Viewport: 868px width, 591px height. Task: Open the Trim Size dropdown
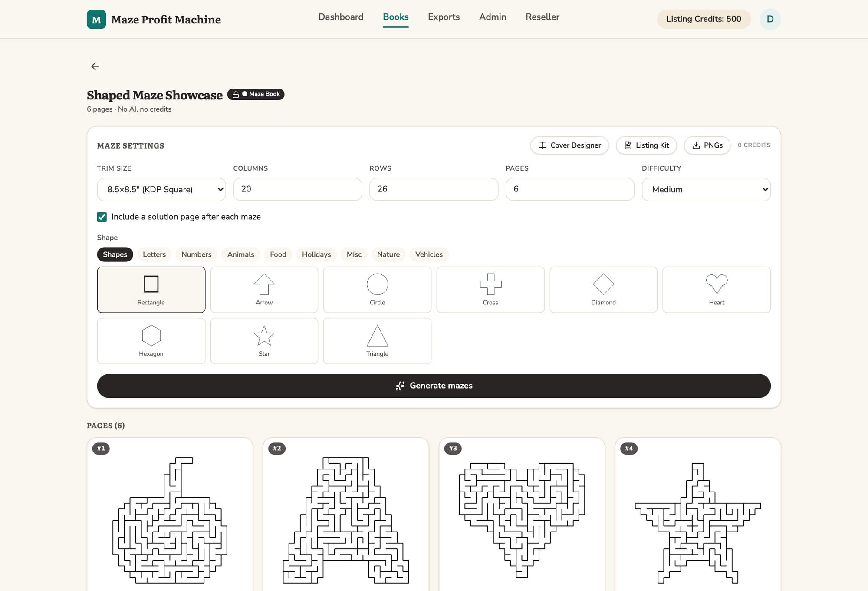click(161, 189)
